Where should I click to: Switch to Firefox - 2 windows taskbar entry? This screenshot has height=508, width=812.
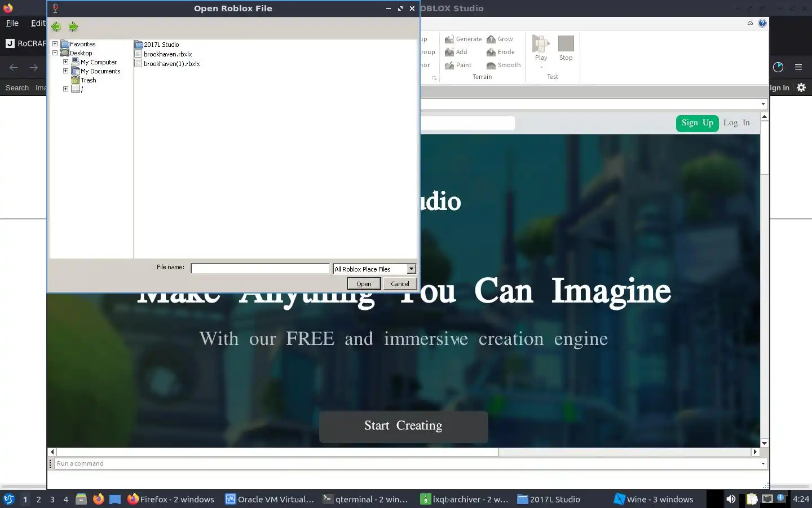171,499
